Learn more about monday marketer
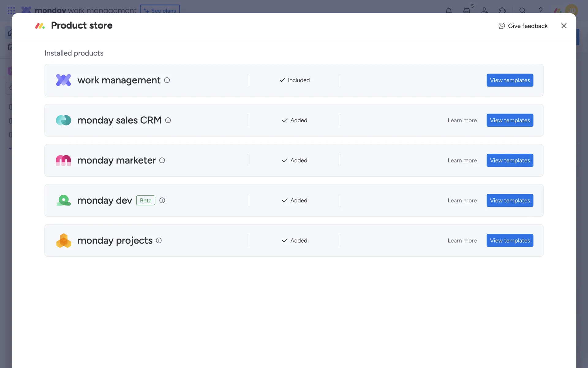 point(462,160)
